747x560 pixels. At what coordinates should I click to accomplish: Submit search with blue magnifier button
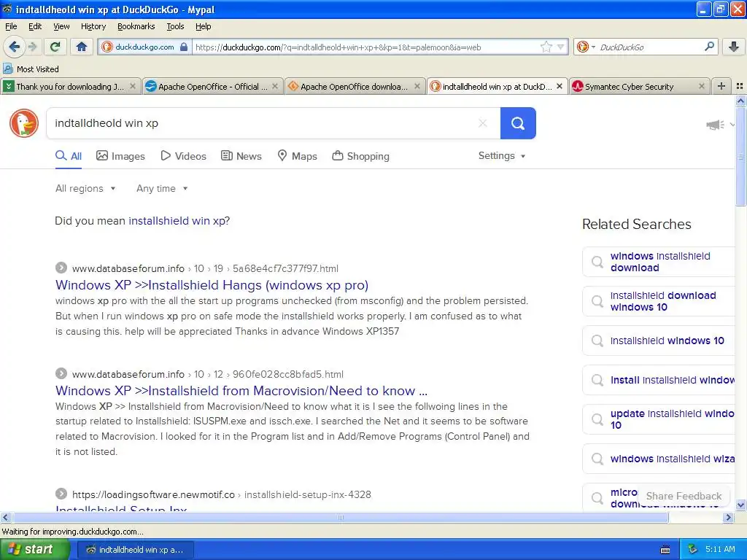pyautogui.click(x=518, y=123)
